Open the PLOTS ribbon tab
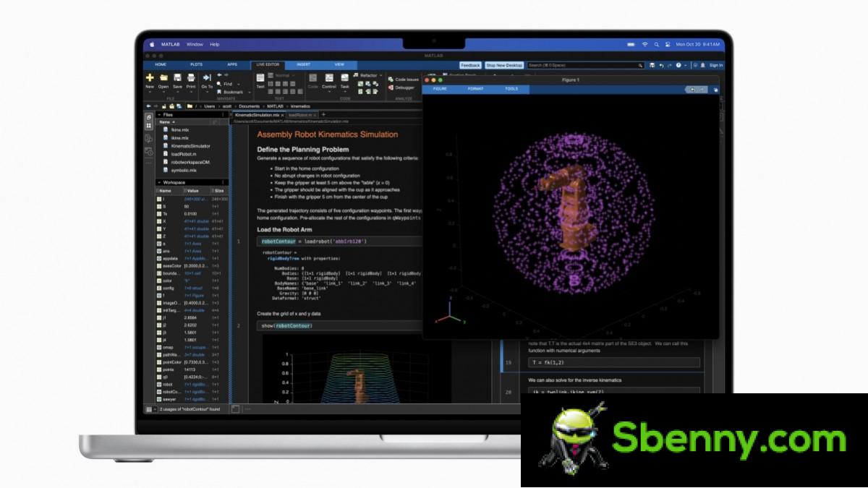Viewport: 868px width, 488px height. pyautogui.click(x=196, y=64)
